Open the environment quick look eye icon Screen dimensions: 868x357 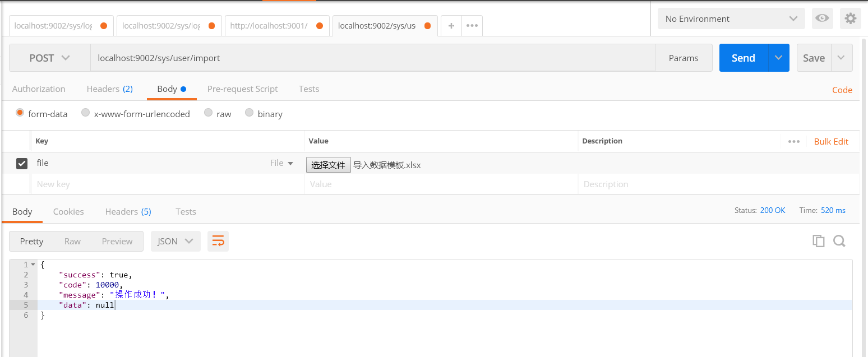click(x=822, y=18)
